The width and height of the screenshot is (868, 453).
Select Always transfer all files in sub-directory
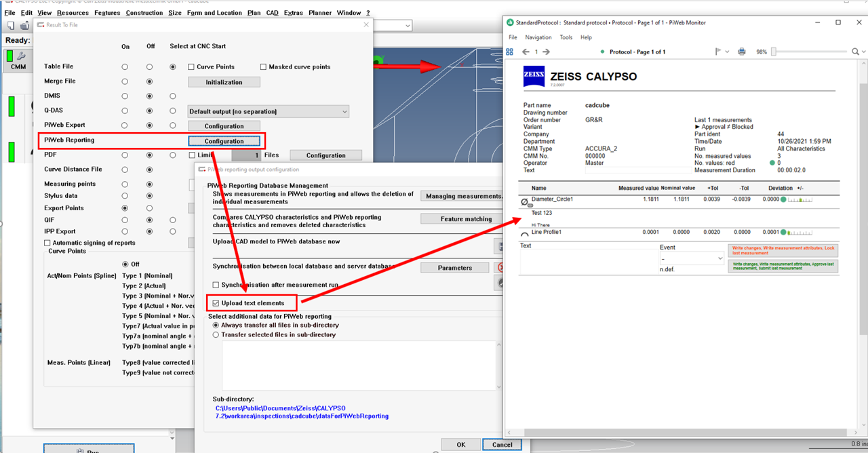[x=216, y=325]
